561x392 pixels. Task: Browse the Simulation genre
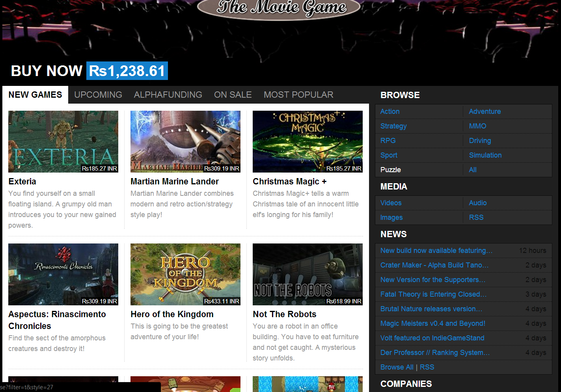point(485,155)
